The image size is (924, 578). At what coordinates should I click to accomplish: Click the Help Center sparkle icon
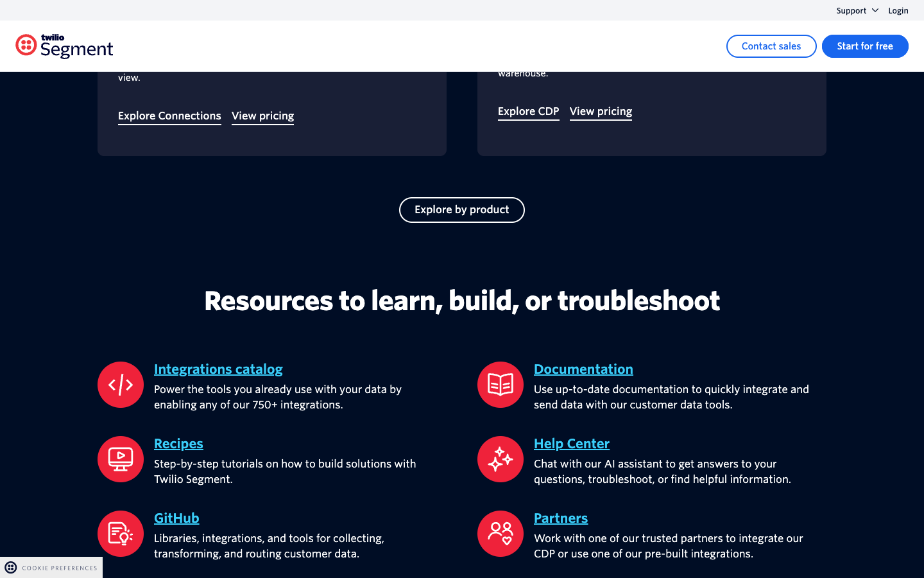(501, 459)
